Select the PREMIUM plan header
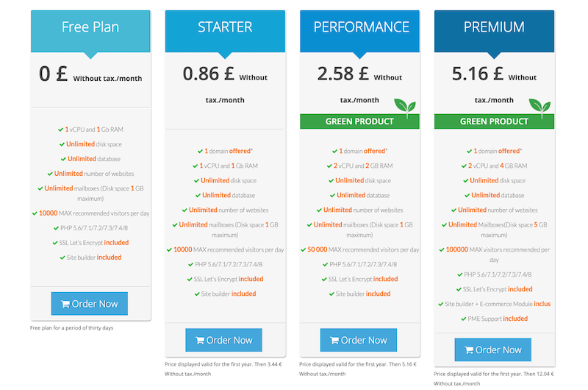This screenshot has height=390, width=588. point(494,31)
